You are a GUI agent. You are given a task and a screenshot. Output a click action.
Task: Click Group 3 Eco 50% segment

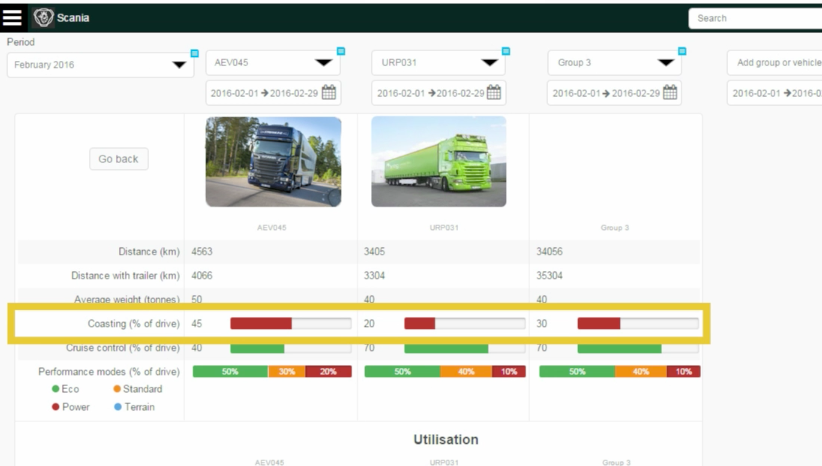[577, 372]
